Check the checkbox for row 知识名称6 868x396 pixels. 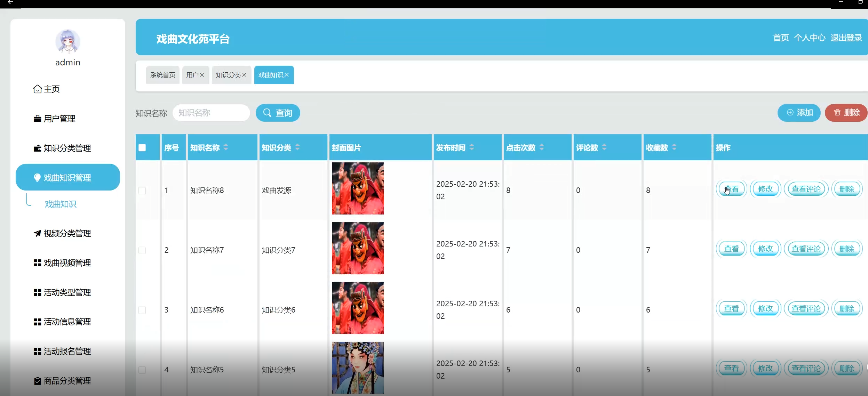(142, 310)
